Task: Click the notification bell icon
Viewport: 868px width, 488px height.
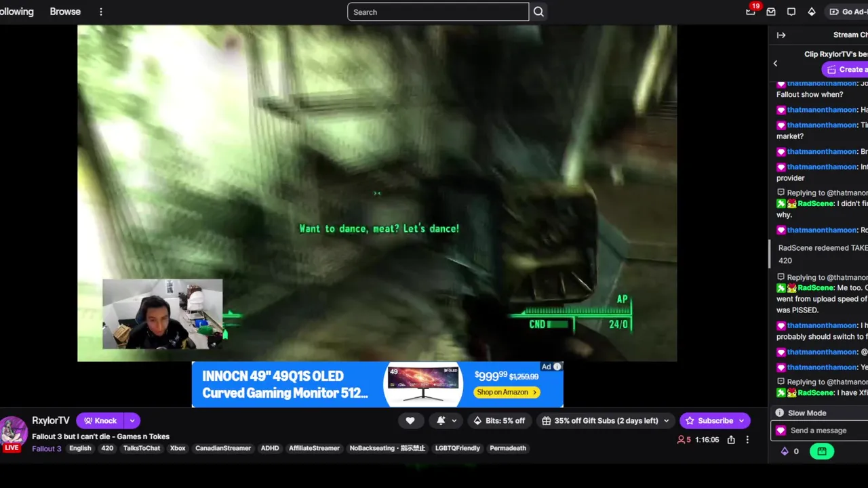Action: pos(441,421)
